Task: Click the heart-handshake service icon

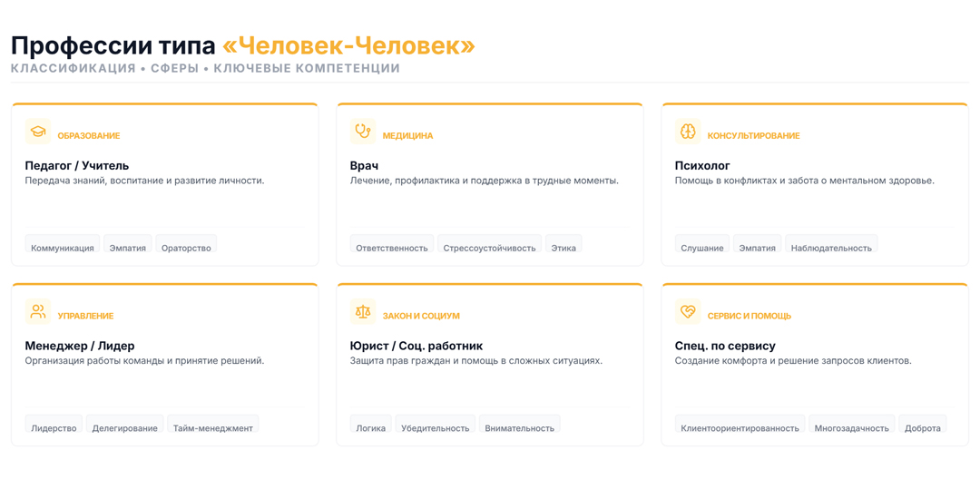Action: pyautogui.click(x=687, y=312)
